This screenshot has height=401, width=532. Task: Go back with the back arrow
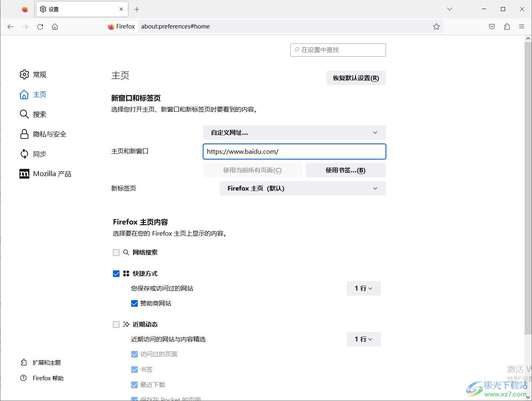point(10,26)
